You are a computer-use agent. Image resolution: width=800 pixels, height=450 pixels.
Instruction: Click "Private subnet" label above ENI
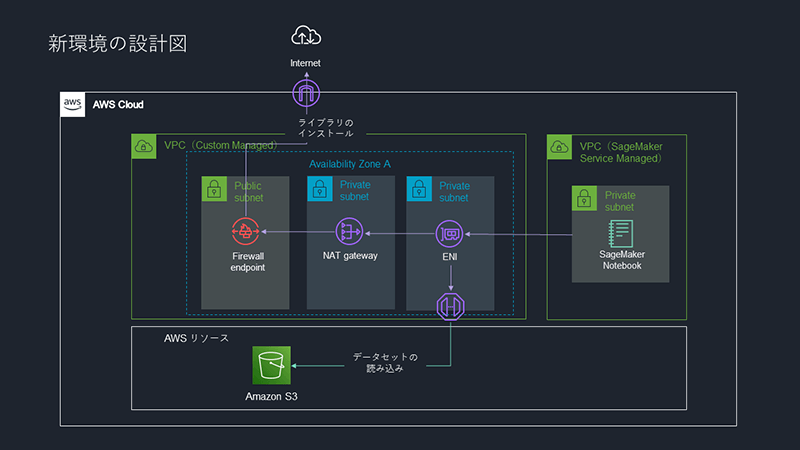[x=454, y=192]
